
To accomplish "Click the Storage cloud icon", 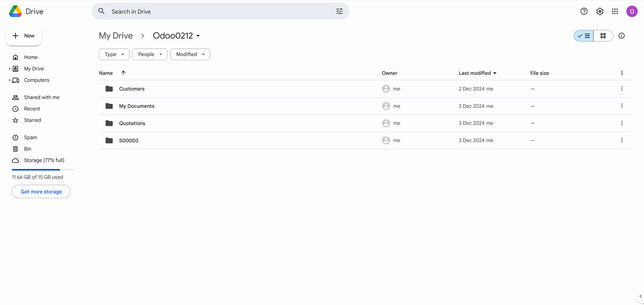I will [15, 160].
